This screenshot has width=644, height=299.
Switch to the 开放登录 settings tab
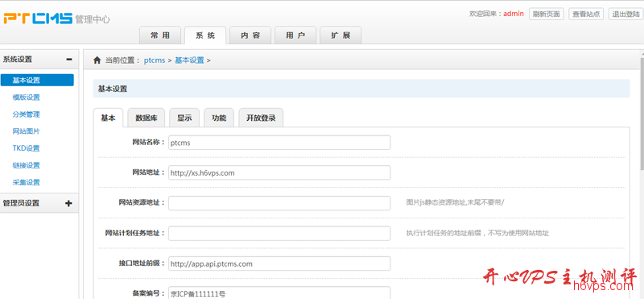pos(261,118)
